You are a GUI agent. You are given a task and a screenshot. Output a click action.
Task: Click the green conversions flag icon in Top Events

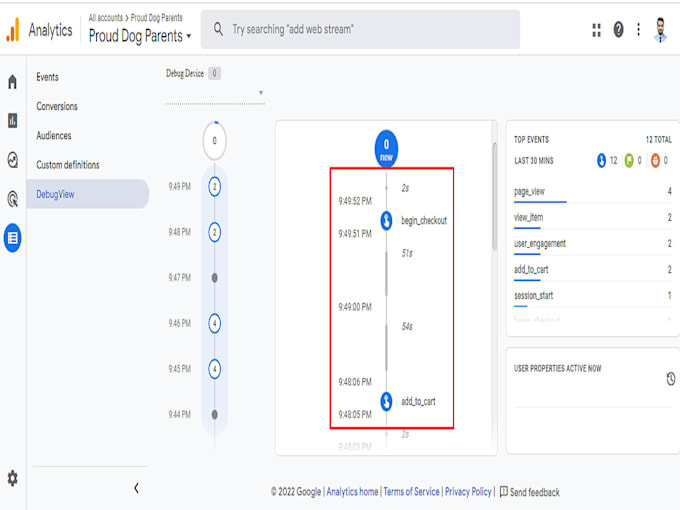point(629,160)
